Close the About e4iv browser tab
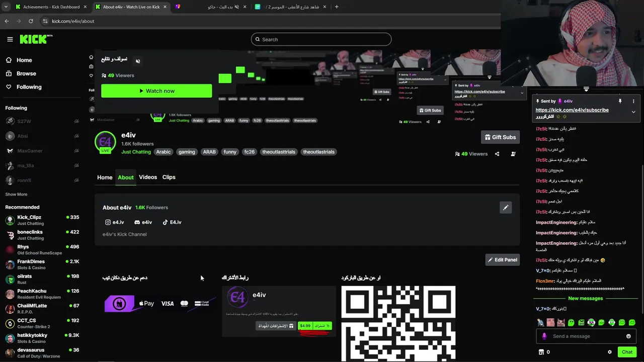Viewport: 644px width, 362px height. point(165,7)
